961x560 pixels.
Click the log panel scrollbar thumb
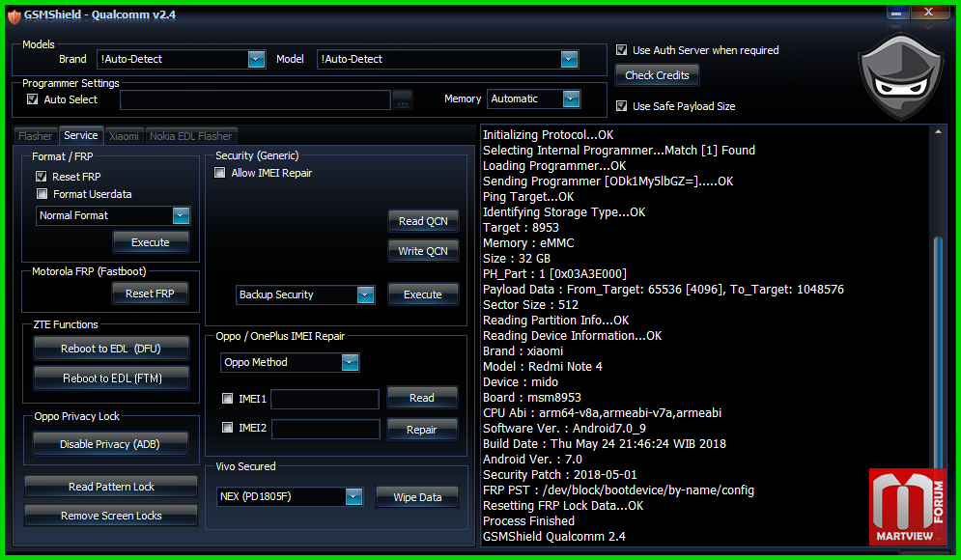(938, 355)
